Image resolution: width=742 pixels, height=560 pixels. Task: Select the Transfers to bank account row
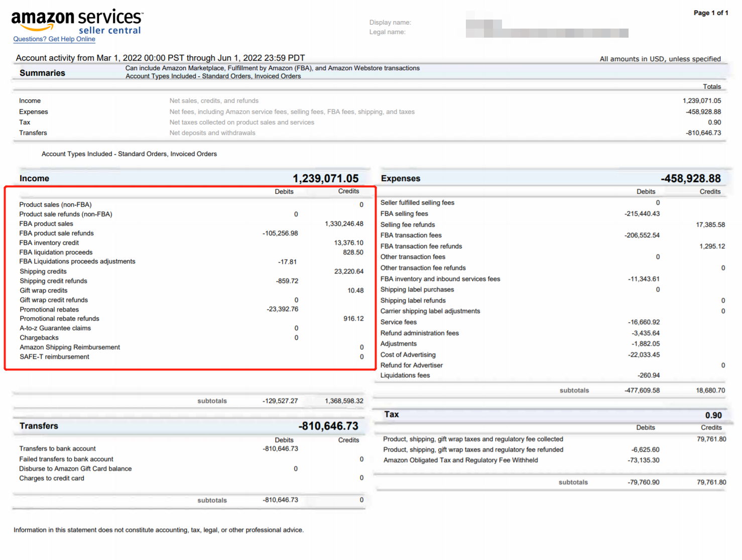(191, 449)
